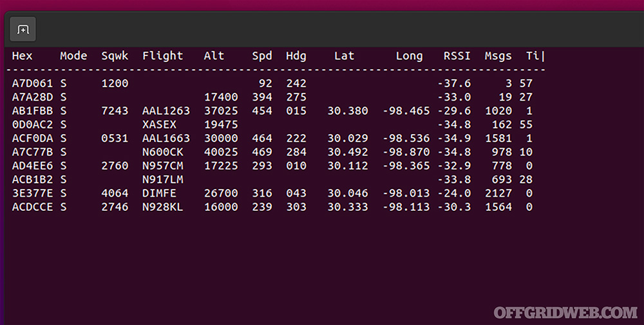
Task: Click the Msgs column header text
Action: tap(498, 56)
